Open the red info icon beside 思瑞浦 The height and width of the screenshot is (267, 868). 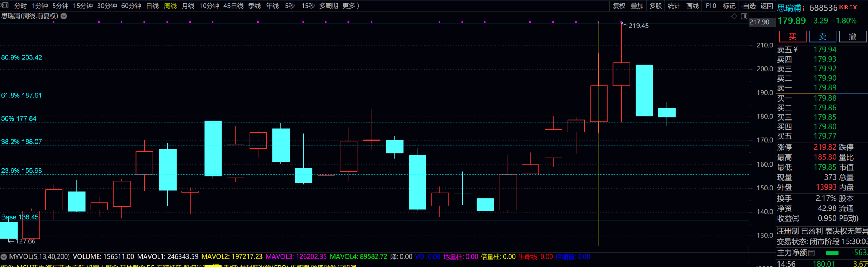tap(803, 8)
